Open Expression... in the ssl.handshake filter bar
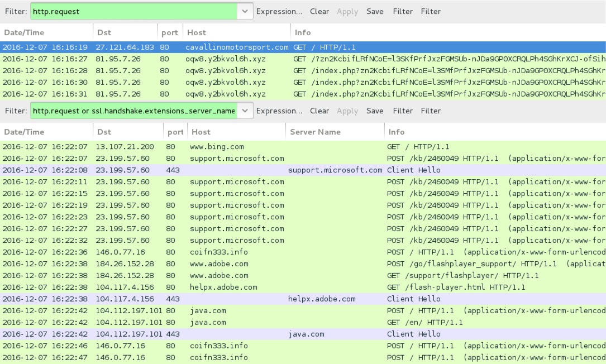This screenshot has height=364, width=606. pos(279,111)
